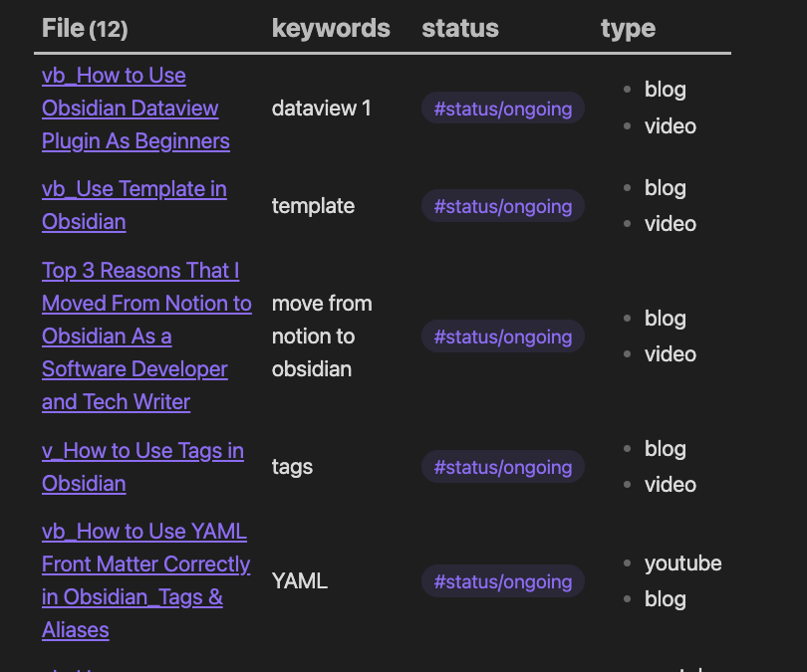The width and height of the screenshot is (807, 672).
Task: Open the note v_How to Use Tags in Obsidian
Action: [142, 467]
